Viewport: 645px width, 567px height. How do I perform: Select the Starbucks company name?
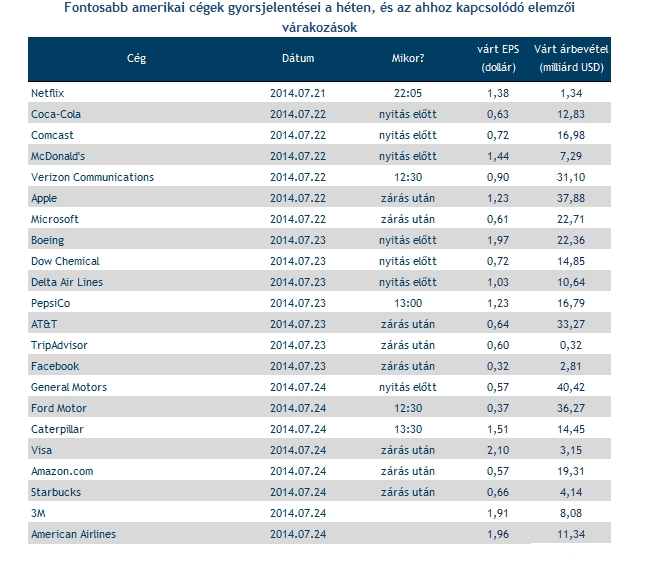click(56, 492)
